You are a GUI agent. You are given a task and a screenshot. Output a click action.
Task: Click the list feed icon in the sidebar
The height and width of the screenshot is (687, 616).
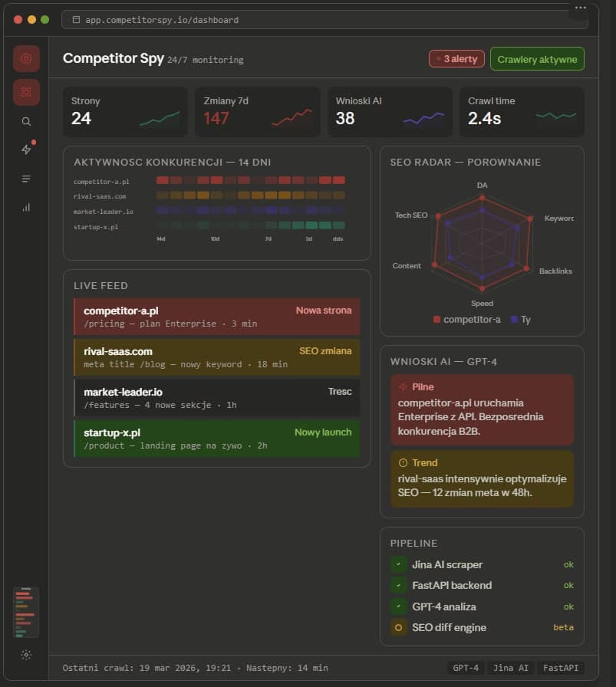coord(25,179)
